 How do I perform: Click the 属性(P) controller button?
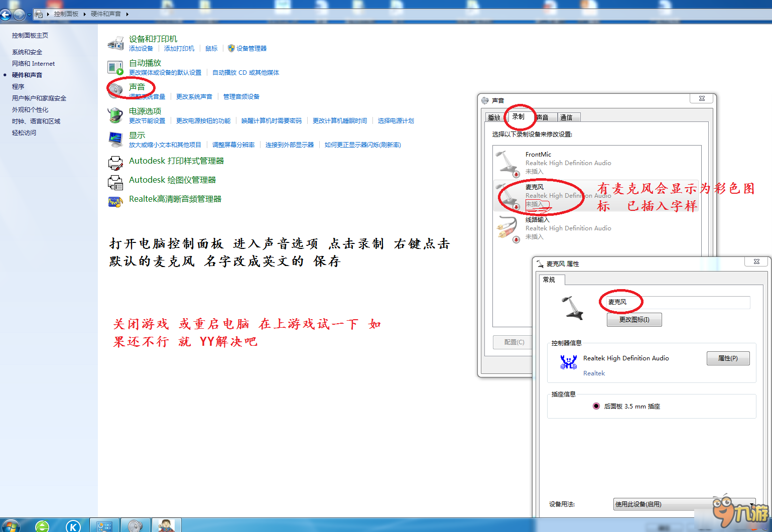point(728,358)
